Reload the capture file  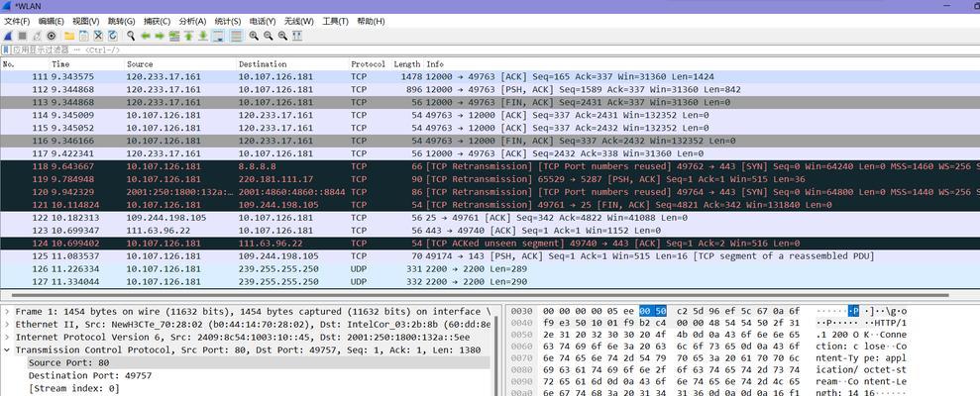tap(113, 36)
